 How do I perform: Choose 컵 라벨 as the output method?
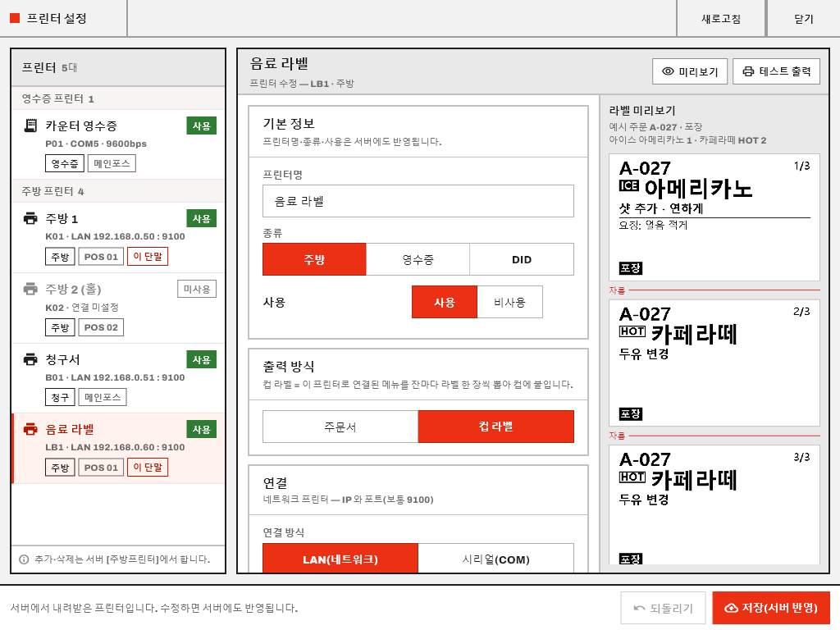pyautogui.click(x=496, y=427)
